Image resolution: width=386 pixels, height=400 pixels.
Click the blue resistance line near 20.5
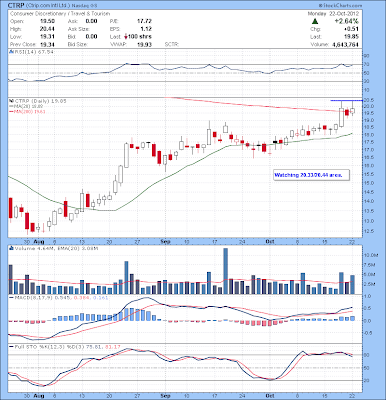coord(346,100)
